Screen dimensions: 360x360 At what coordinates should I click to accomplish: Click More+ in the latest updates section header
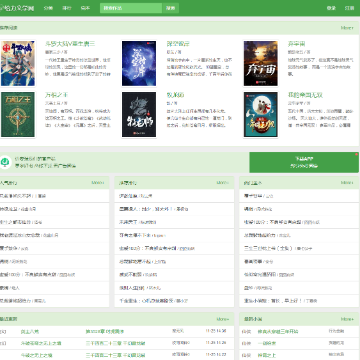point(223,319)
